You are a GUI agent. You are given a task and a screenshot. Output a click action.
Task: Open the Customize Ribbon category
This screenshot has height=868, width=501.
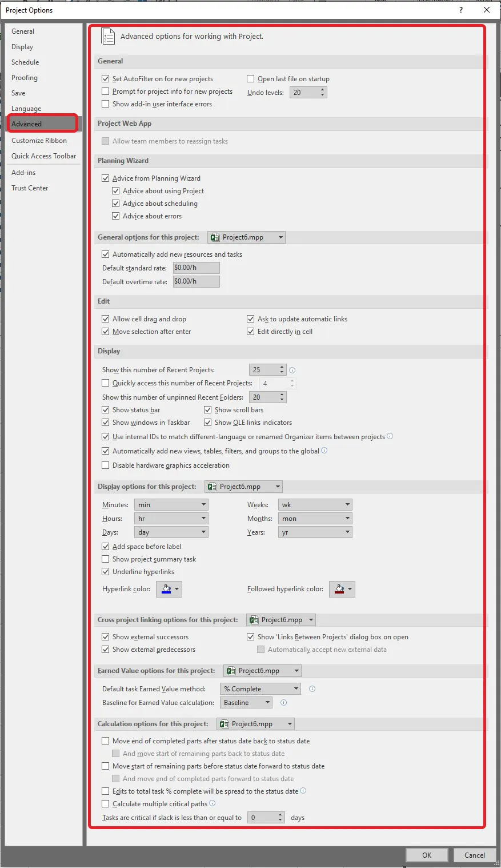pyautogui.click(x=43, y=141)
